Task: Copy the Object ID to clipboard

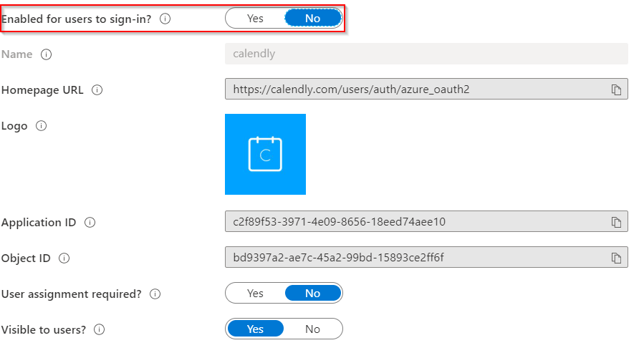Action: (x=615, y=258)
